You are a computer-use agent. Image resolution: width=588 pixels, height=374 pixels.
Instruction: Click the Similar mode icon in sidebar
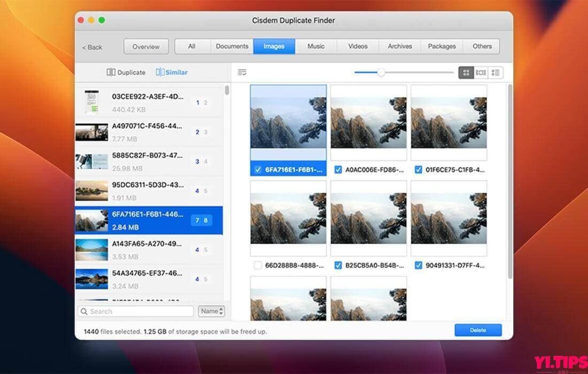tap(159, 72)
